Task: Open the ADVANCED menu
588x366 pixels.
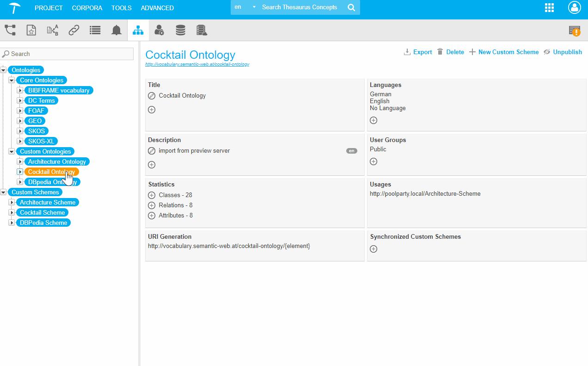Action: [157, 8]
